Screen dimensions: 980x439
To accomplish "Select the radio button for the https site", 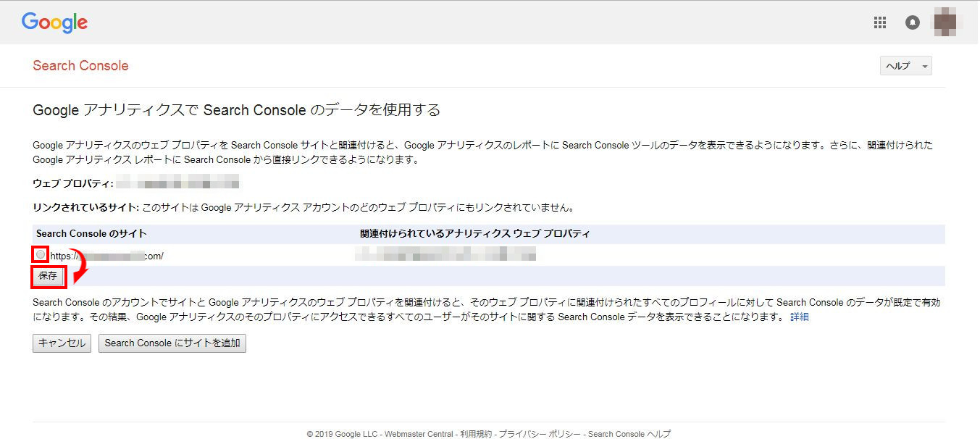I will pyautogui.click(x=41, y=254).
